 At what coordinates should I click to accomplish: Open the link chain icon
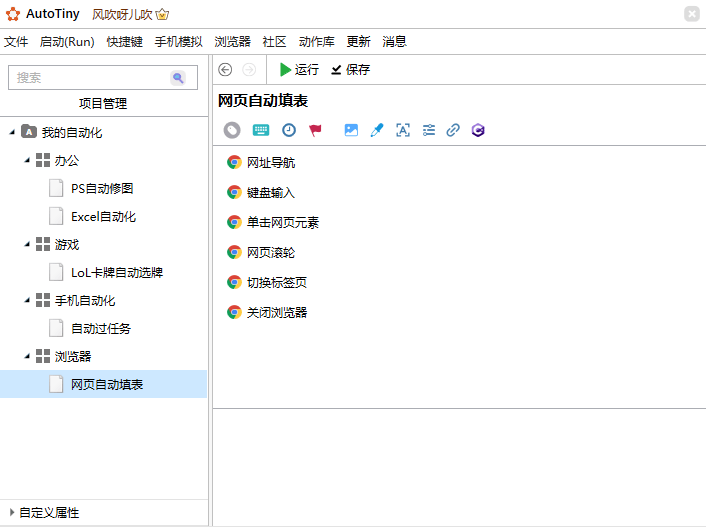[x=453, y=130]
